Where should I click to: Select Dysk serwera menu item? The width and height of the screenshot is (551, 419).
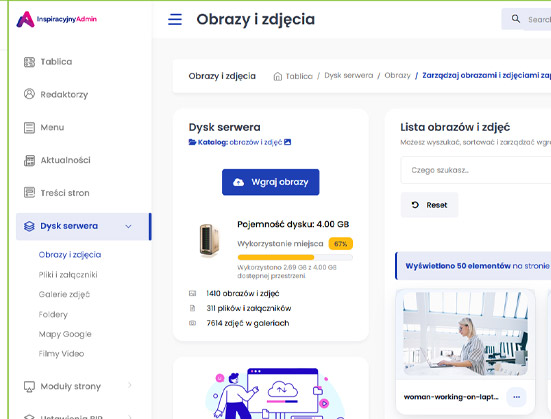[x=84, y=226]
